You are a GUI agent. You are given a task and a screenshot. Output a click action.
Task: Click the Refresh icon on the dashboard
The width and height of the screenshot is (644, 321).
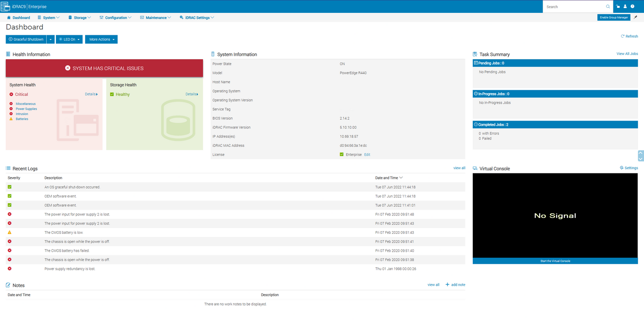[x=622, y=36]
